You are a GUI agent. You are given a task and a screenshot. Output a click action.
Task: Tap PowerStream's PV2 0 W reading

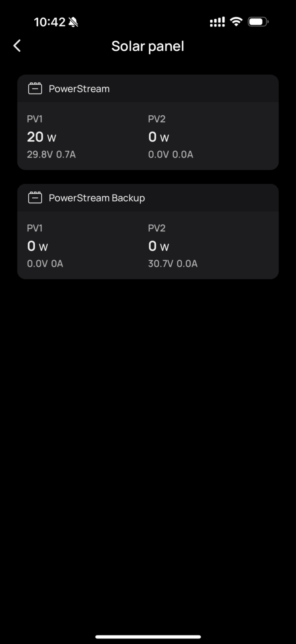[159, 137]
